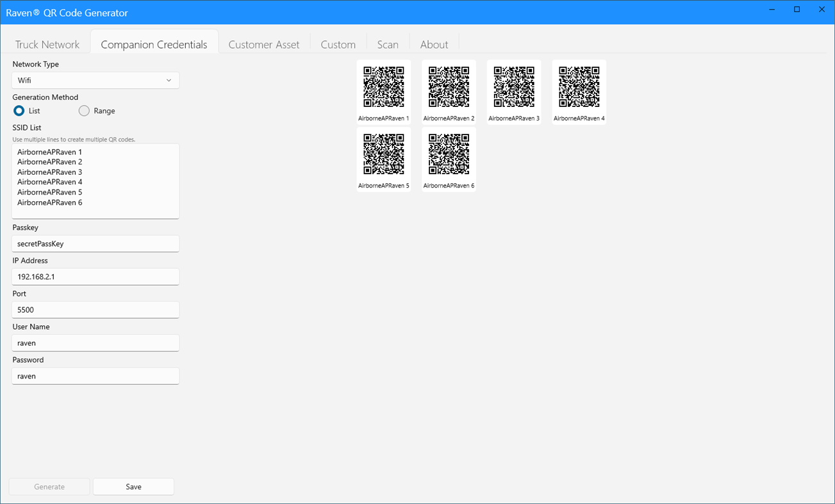The image size is (835, 504).
Task: Select QR code for AirborneAPRaven 3
Action: tap(514, 92)
